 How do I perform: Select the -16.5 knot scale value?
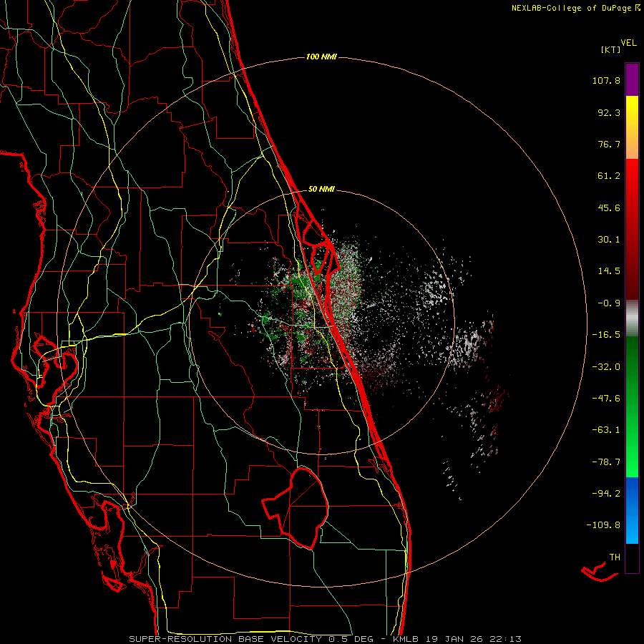tap(606, 335)
